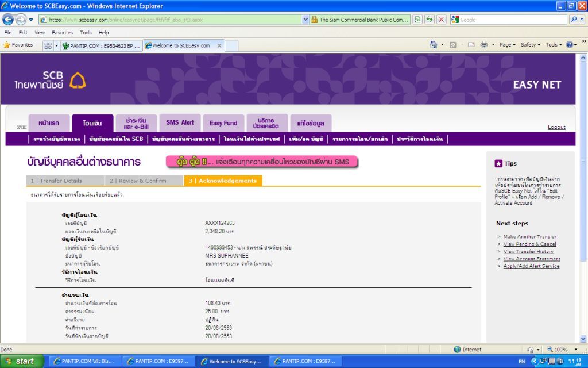Click the Read Mail icon

(471, 45)
